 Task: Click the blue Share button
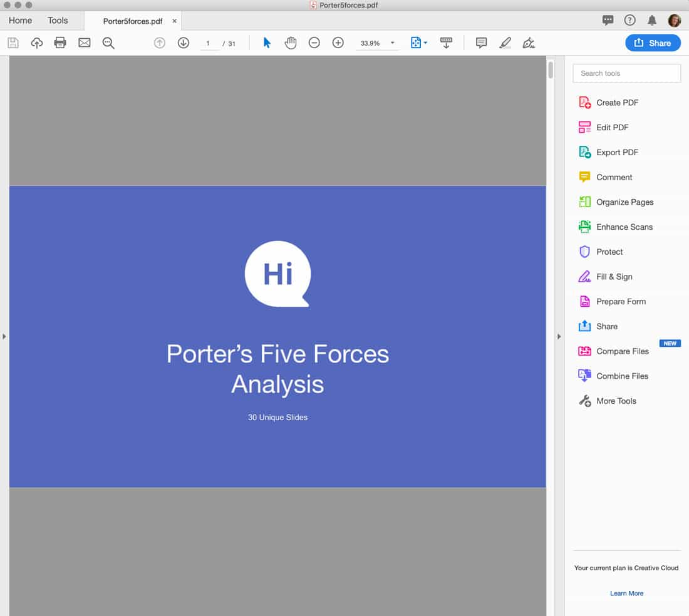pyautogui.click(x=653, y=43)
